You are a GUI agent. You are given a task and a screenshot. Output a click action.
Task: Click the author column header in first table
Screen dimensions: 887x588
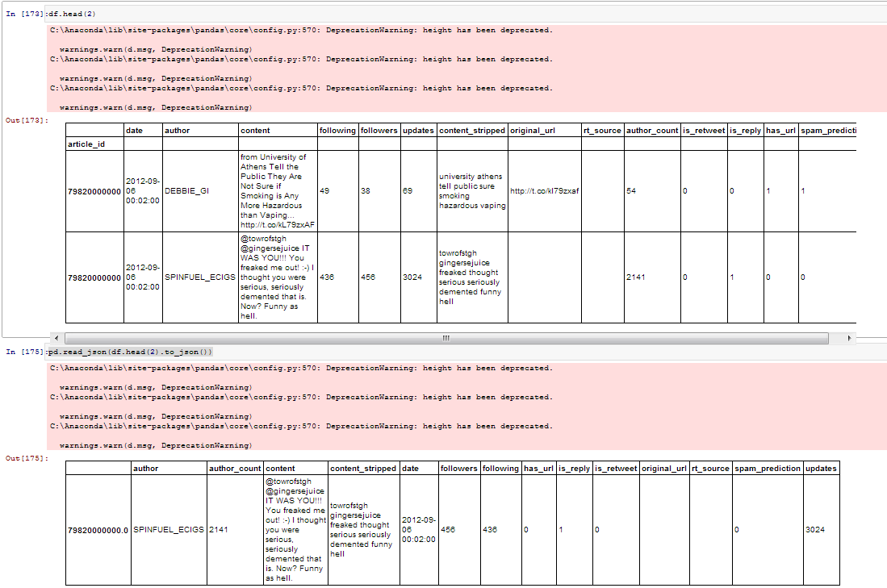tap(200, 130)
